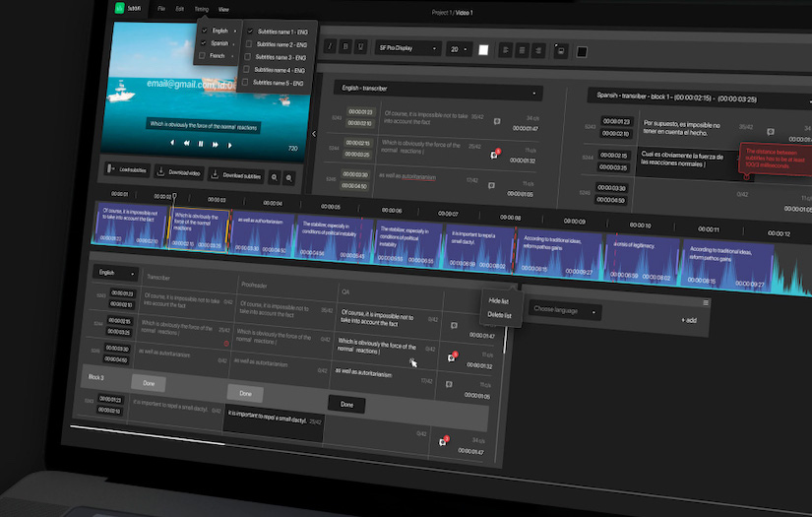Toggle the English language checkbox

pyautogui.click(x=204, y=31)
